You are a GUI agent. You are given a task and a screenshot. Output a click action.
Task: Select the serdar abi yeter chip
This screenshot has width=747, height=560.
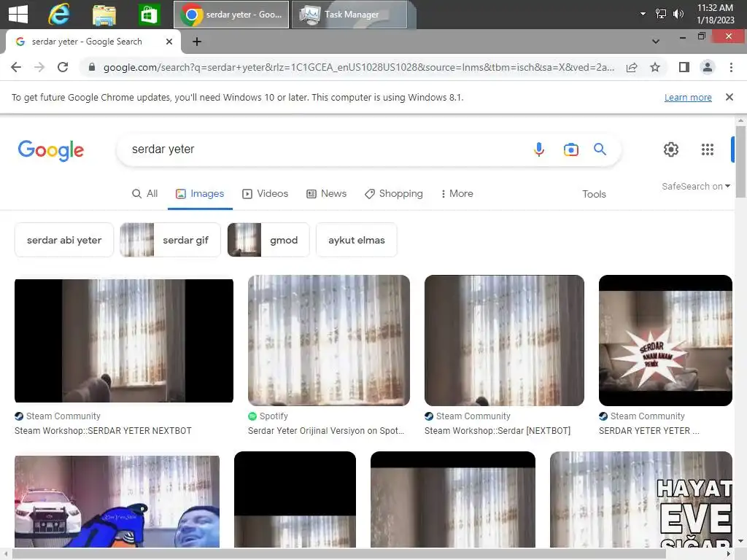pos(64,240)
